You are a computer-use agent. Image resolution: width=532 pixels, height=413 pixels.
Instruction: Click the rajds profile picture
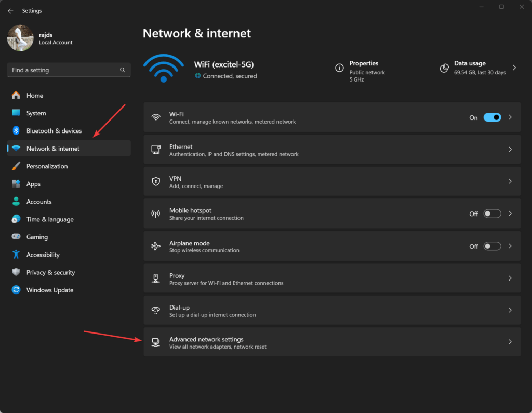(x=20, y=38)
